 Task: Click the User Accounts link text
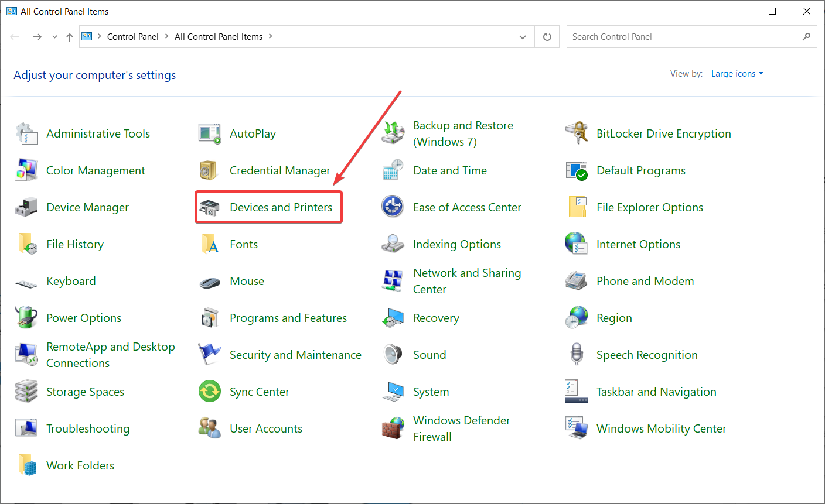coord(266,428)
